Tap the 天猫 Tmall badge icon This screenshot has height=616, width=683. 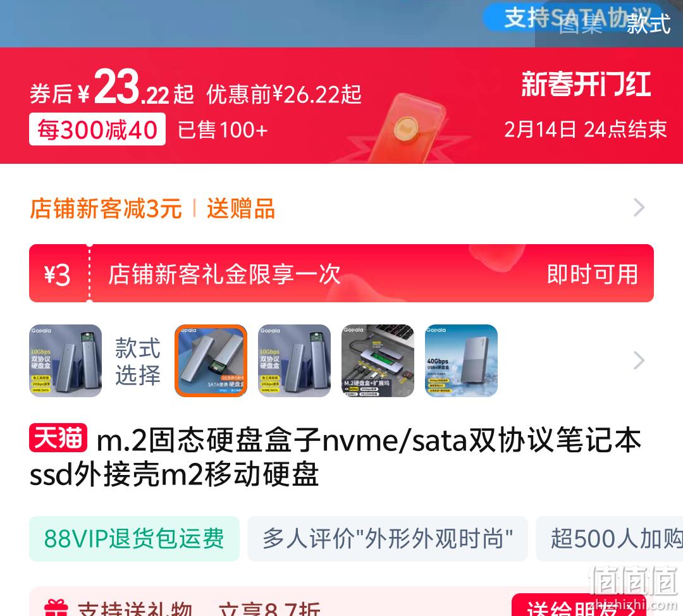(58, 438)
